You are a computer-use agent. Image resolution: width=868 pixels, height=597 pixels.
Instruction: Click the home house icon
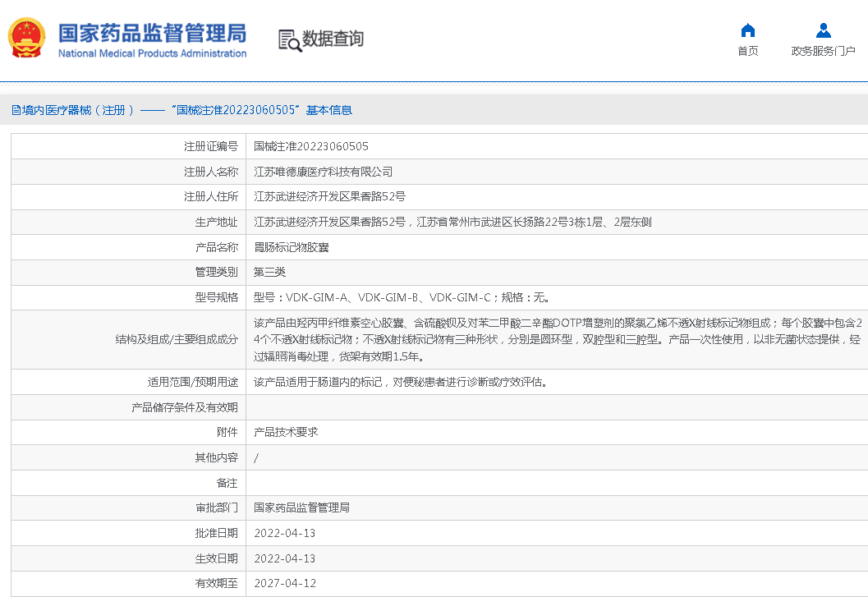tap(748, 30)
